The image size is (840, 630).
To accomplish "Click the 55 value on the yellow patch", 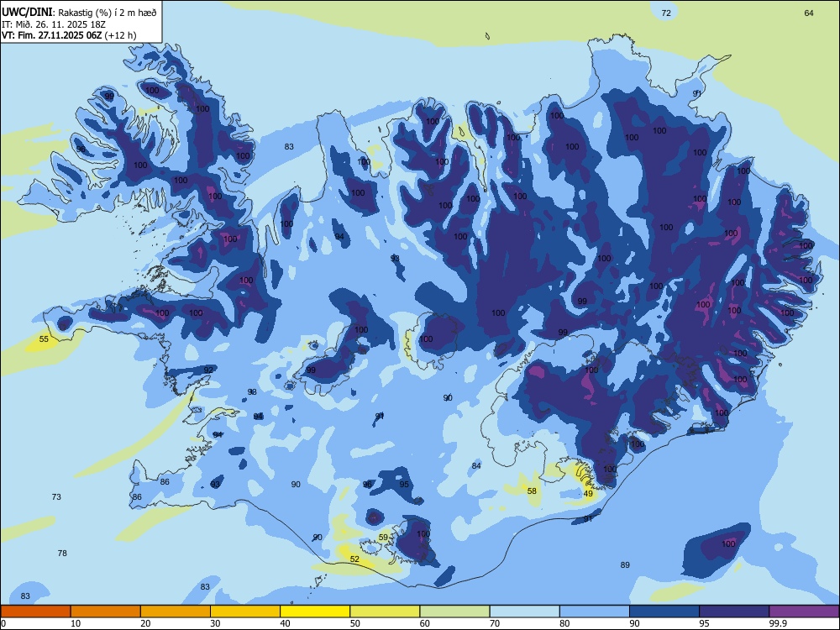I will click(44, 339).
